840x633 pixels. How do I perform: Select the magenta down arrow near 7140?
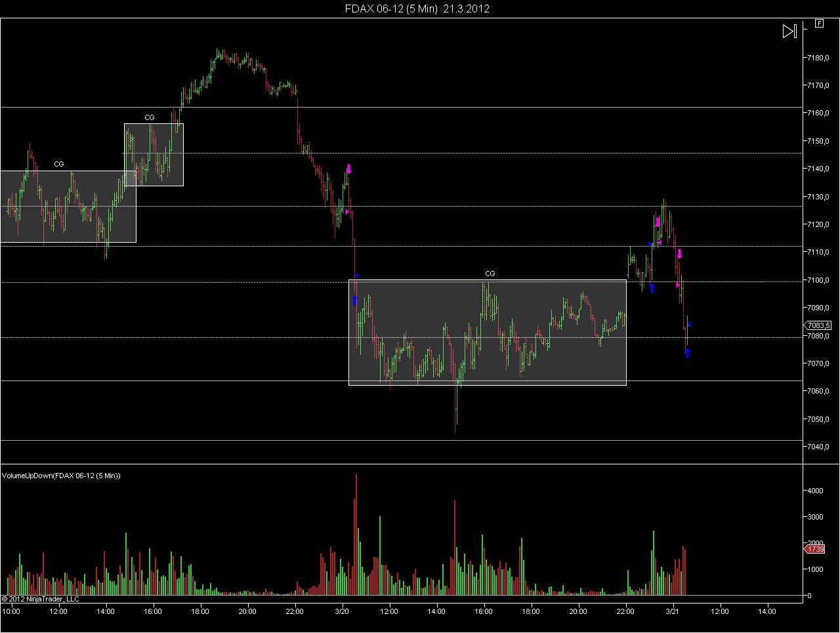[349, 169]
